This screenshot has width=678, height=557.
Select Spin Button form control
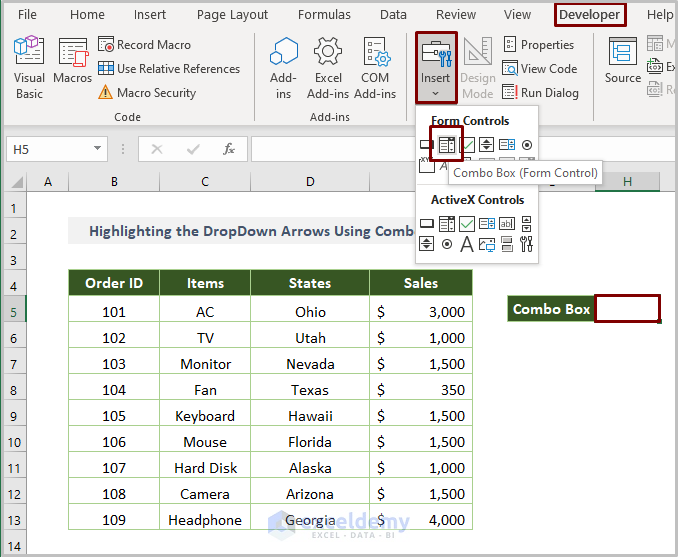[487, 145]
